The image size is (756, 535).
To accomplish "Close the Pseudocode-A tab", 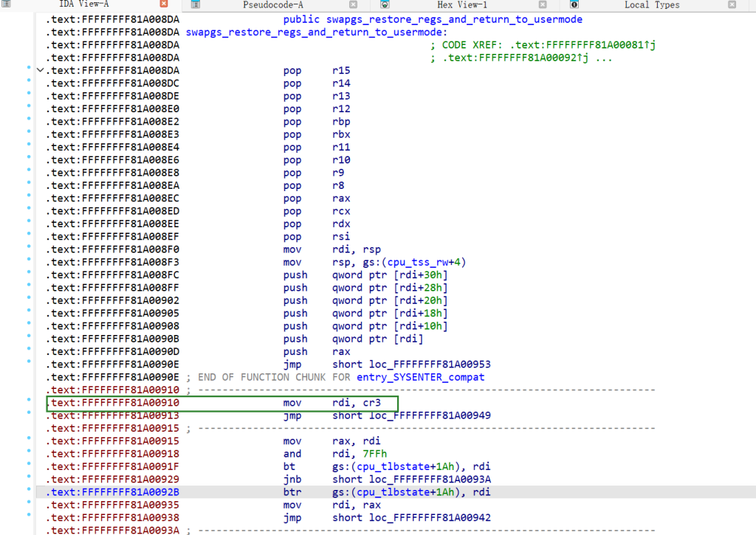I will click(353, 4).
